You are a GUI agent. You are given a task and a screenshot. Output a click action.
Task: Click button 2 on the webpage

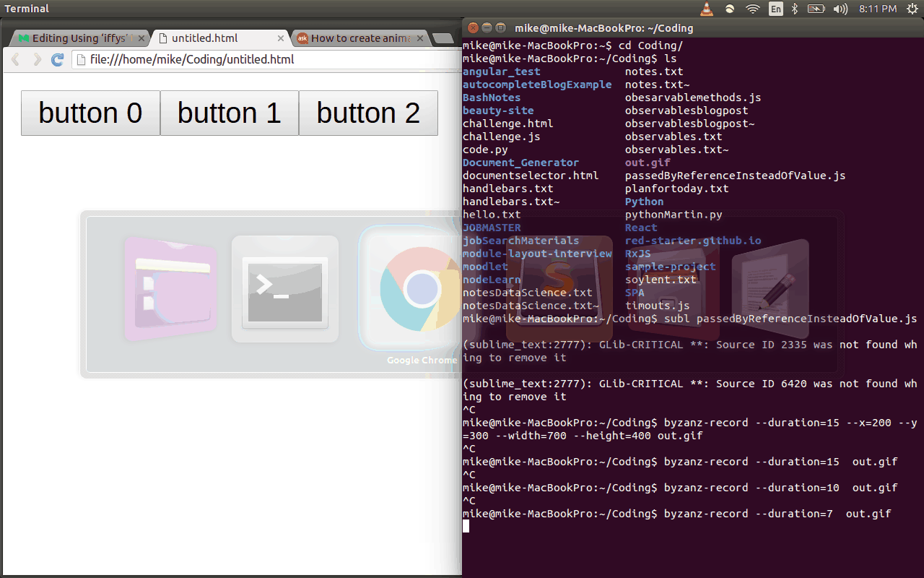[368, 113]
